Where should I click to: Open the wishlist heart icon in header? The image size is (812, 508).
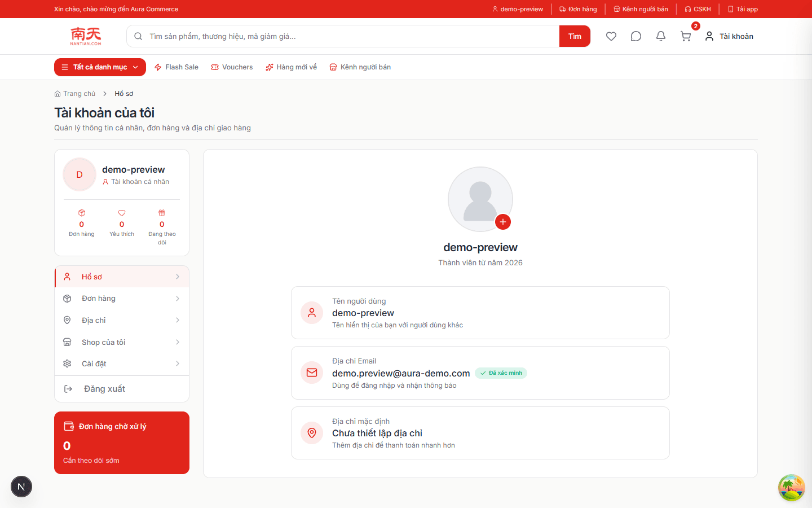click(x=611, y=36)
